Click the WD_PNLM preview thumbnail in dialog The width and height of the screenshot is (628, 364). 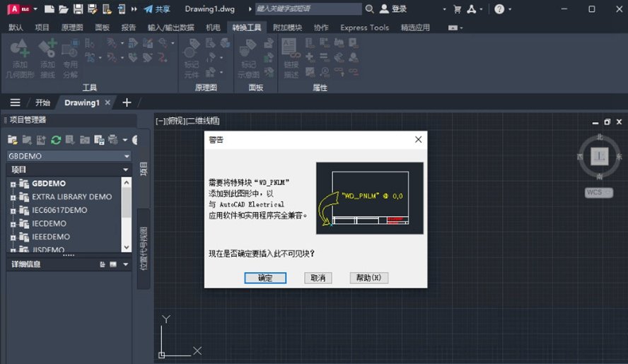coord(370,198)
